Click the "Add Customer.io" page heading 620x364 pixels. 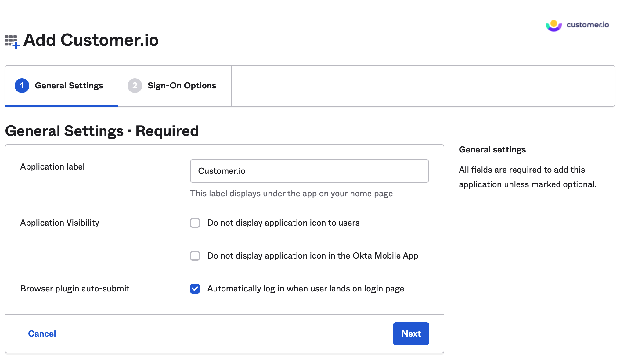click(x=91, y=40)
